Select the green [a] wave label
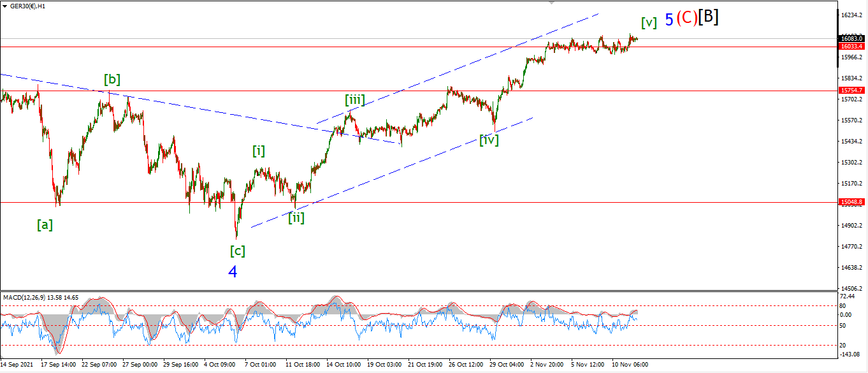The height and width of the screenshot is (373, 868). 45,224
